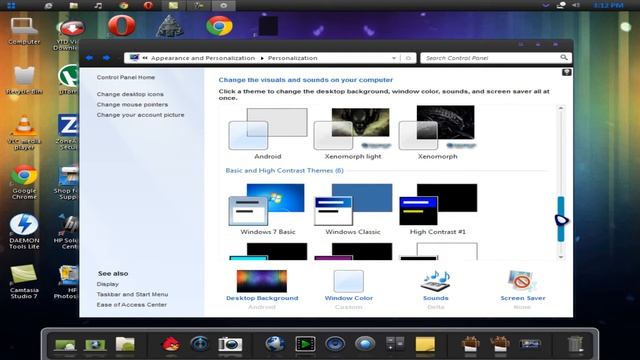The height and width of the screenshot is (360, 640).
Task: Click the Start button in top bar
Action: point(11,5)
